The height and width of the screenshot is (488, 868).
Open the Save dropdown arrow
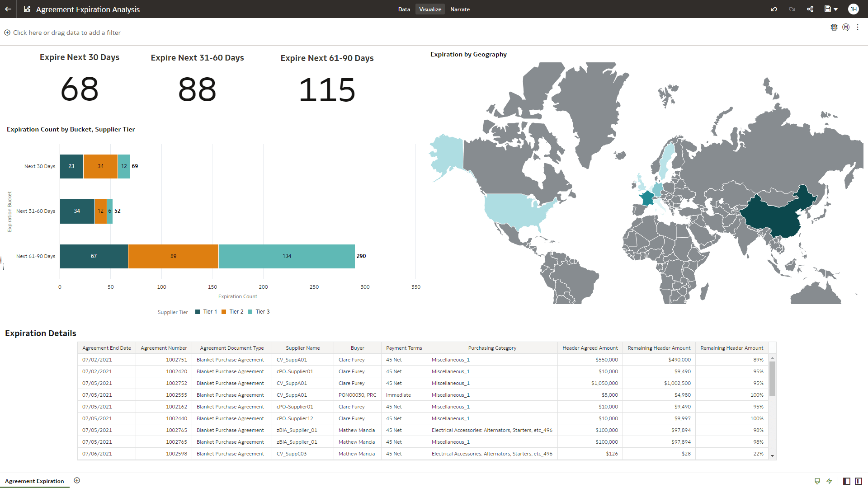(835, 9)
